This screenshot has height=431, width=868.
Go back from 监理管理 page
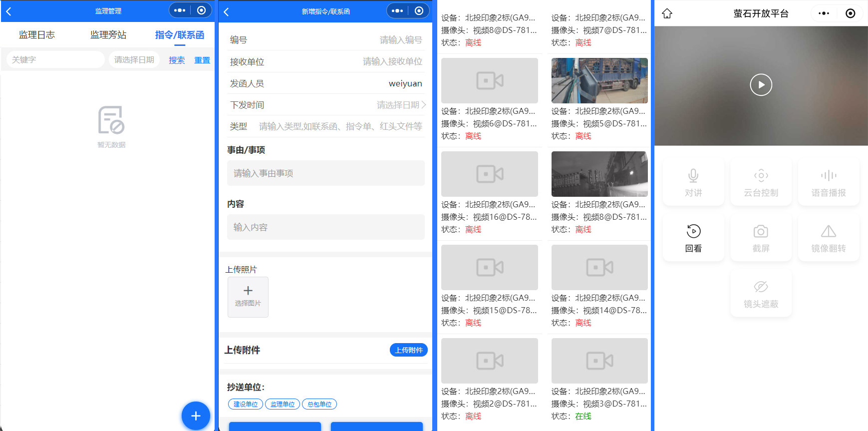point(9,11)
